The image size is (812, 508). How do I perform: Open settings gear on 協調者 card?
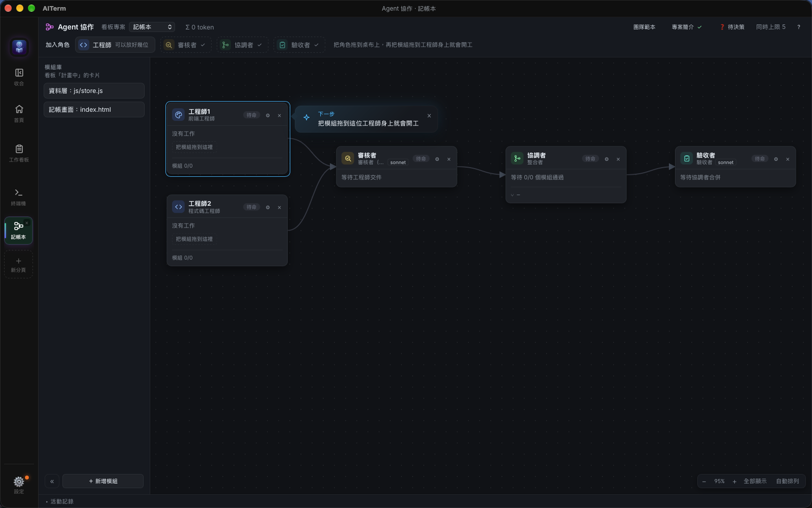(607, 159)
